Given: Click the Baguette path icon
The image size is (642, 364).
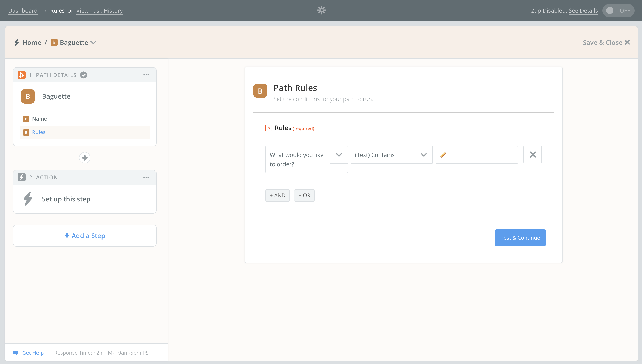Looking at the screenshot, I should coord(28,96).
